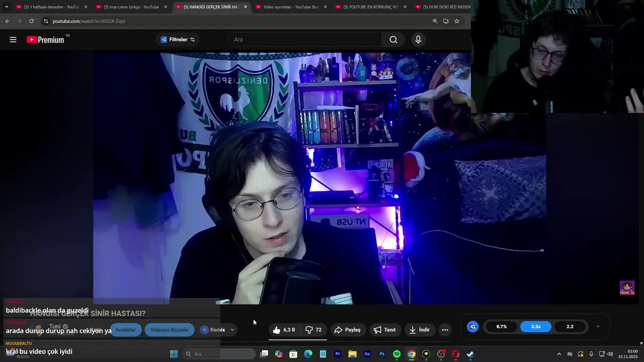Image resolution: width=644 pixels, height=362 pixels.
Task: Reload the page with refresh icon
Action: click(x=31, y=21)
